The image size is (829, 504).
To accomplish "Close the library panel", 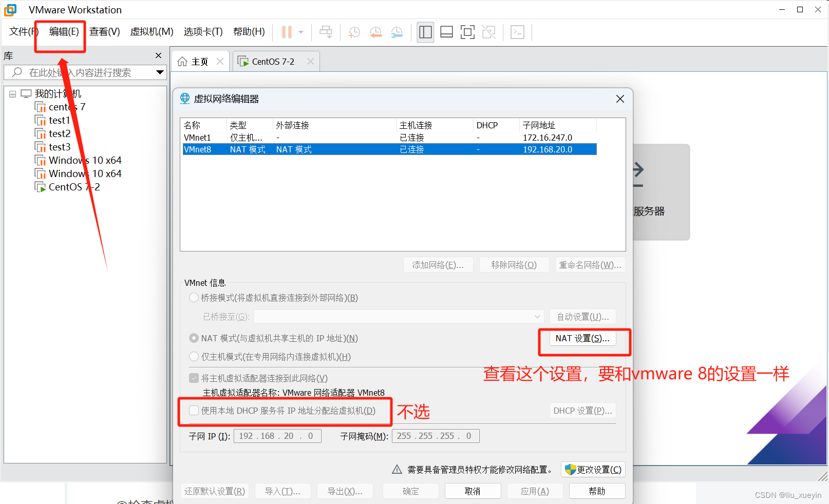I will click(x=158, y=55).
